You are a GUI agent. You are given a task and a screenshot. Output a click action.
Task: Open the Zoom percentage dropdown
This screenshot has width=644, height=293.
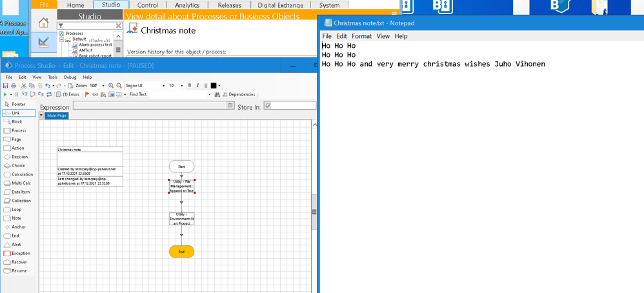point(102,85)
